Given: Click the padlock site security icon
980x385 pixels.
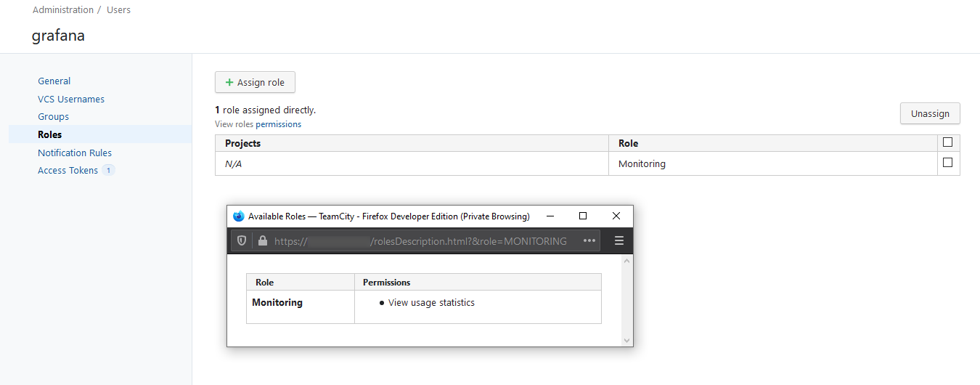Looking at the screenshot, I should coord(263,241).
